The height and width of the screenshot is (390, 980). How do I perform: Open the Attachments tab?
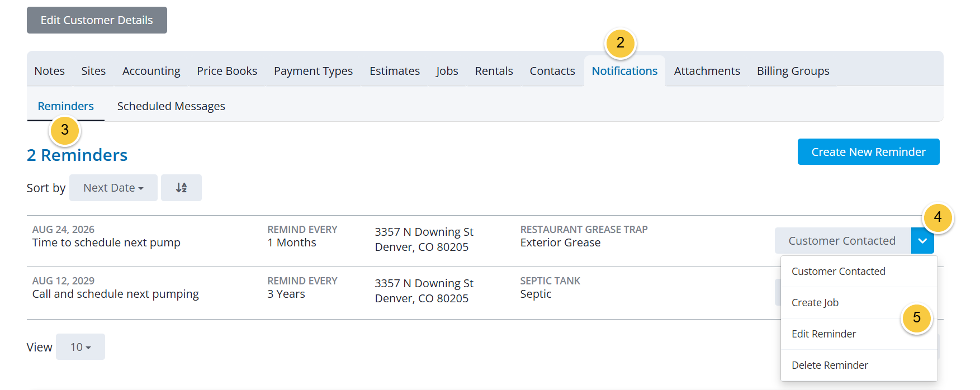707,71
